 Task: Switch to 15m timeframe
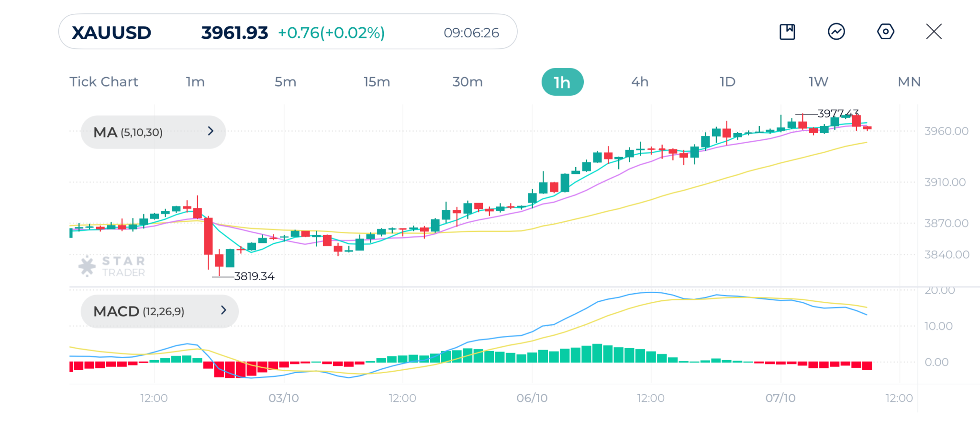377,82
